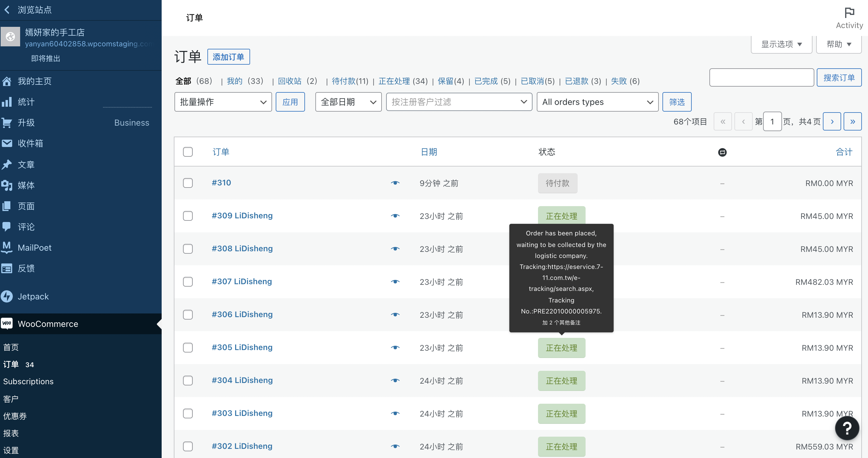Filter orders by 正在处理 status
868x458 pixels.
pos(394,81)
